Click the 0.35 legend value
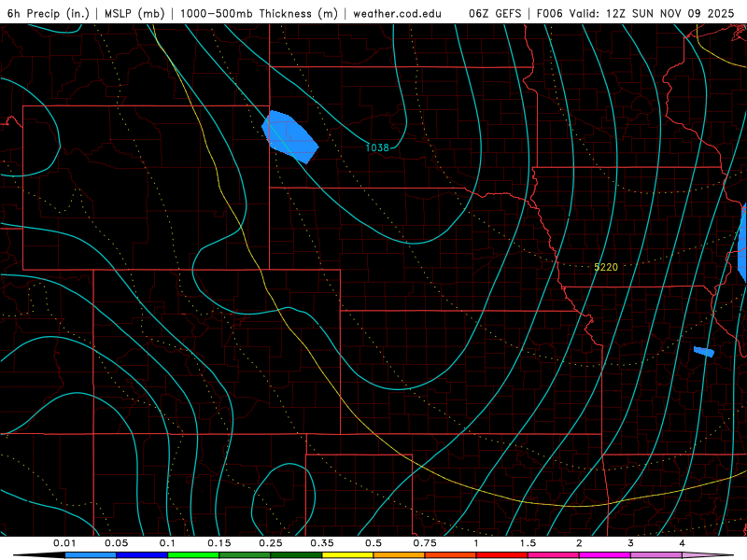Viewport: 747px width, 560px height. 322,543
